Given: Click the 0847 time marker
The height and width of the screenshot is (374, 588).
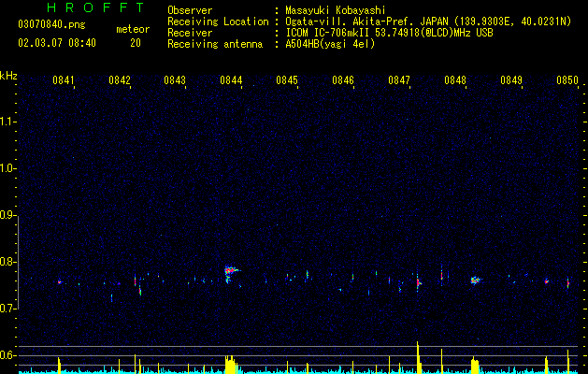Looking at the screenshot, I should (x=399, y=80).
